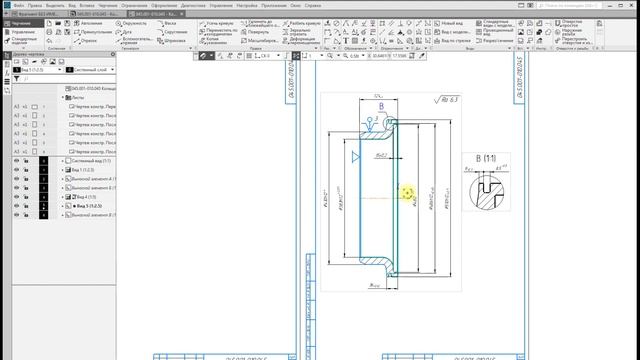This screenshot has height=360, width=640.
Task: Activate the Усечь кривую trim tool
Action: coord(217,23)
